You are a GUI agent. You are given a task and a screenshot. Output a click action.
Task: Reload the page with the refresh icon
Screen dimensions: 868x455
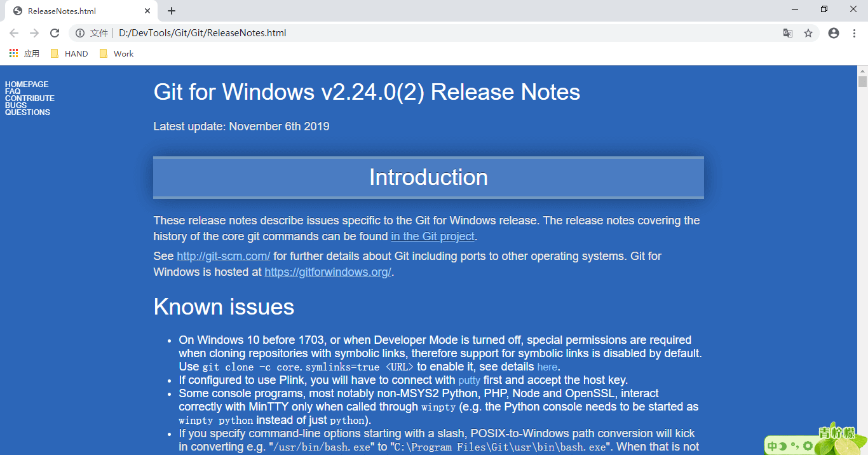click(x=55, y=33)
